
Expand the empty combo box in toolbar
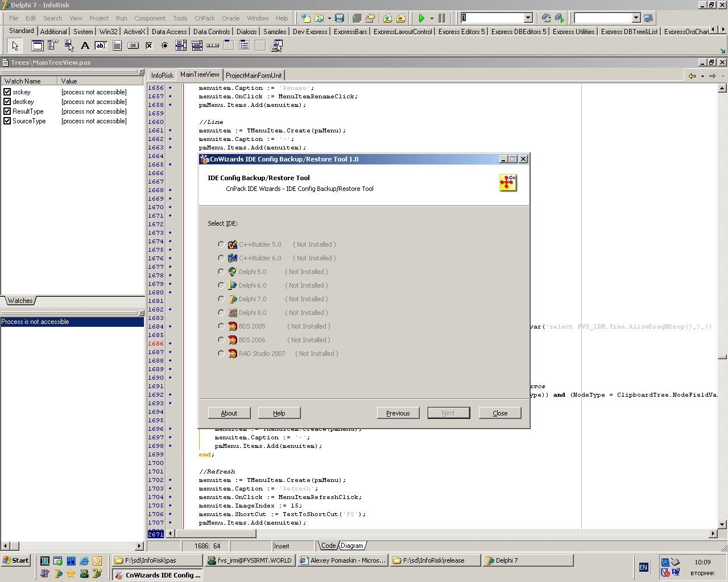(x=636, y=18)
